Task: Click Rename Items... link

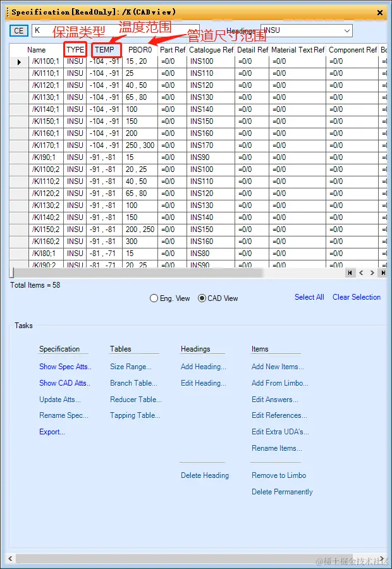Action: [x=276, y=448]
